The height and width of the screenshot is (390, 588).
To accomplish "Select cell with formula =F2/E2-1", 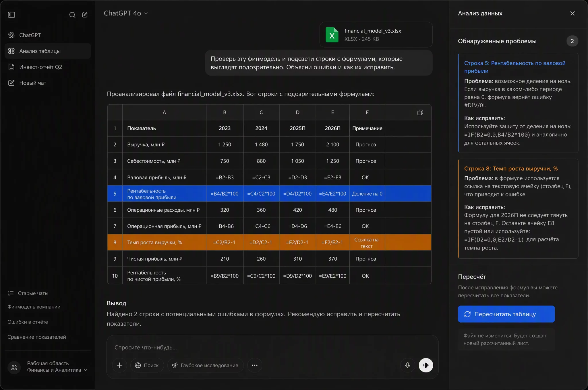I will (332, 242).
